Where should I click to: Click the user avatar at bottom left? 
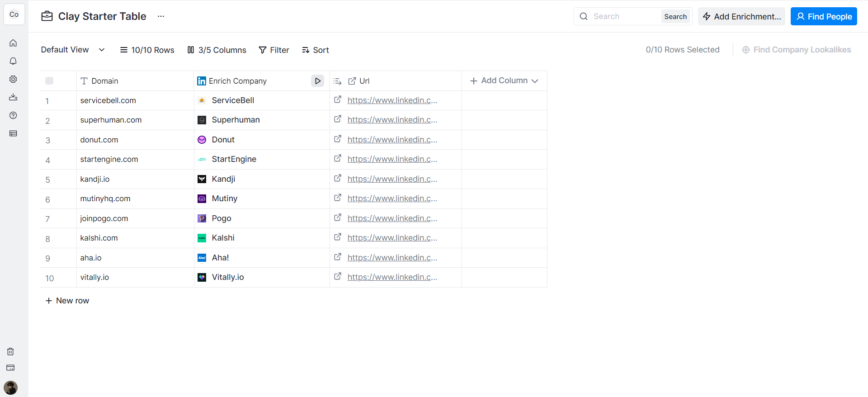[10, 388]
